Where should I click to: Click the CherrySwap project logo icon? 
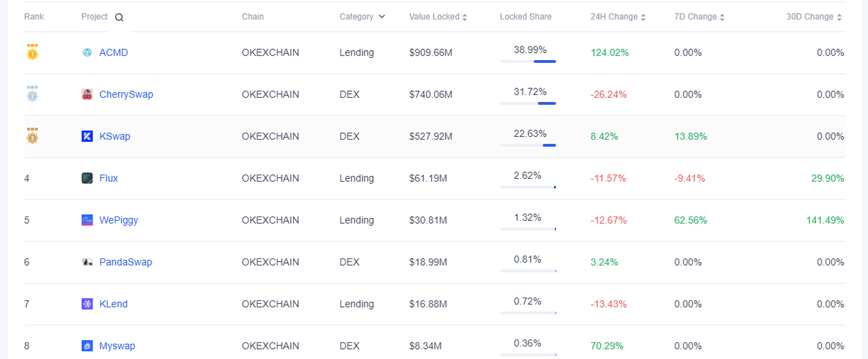(87, 94)
